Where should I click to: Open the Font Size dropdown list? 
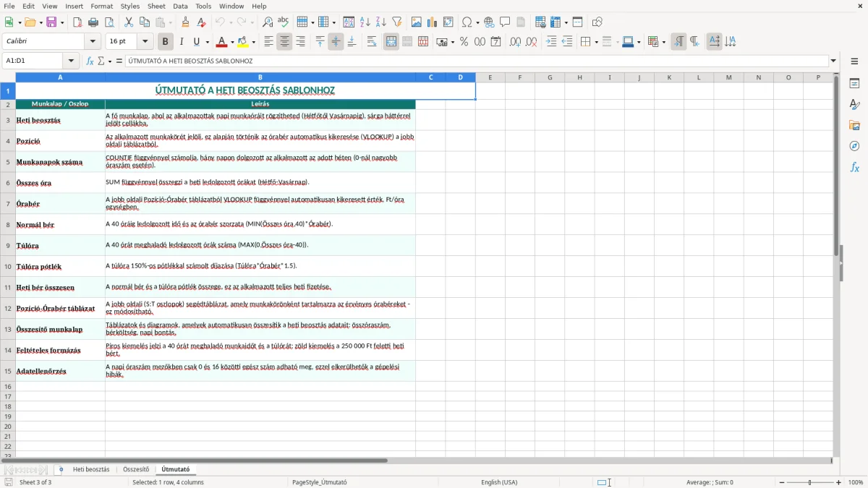(145, 42)
